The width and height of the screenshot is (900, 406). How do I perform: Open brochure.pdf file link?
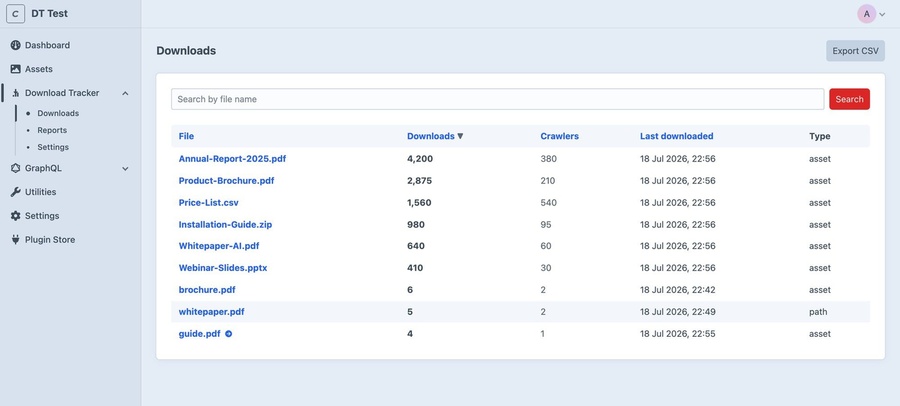207,289
